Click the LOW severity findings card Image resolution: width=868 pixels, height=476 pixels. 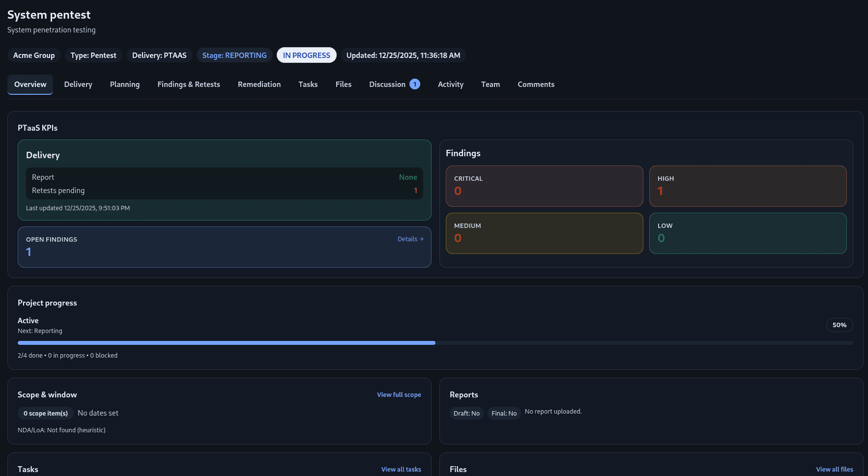pyautogui.click(x=748, y=233)
